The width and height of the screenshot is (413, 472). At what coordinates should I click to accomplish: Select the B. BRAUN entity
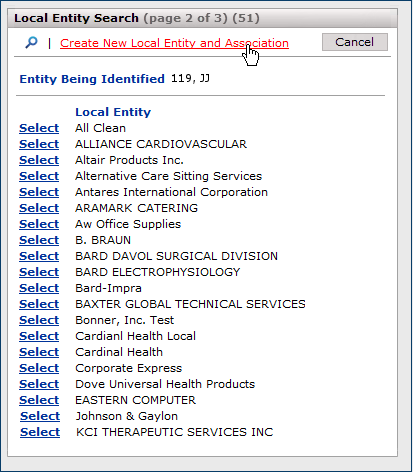point(39,240)
